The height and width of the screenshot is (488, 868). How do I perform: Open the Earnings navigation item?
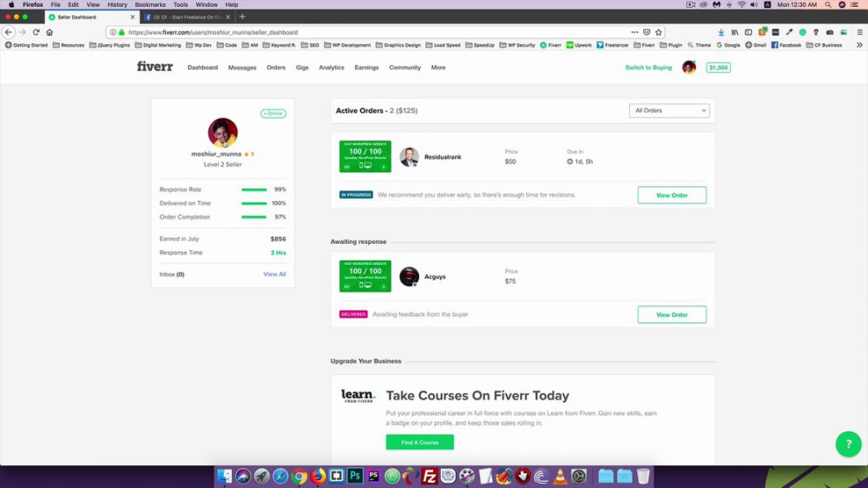tap(366, 68)
